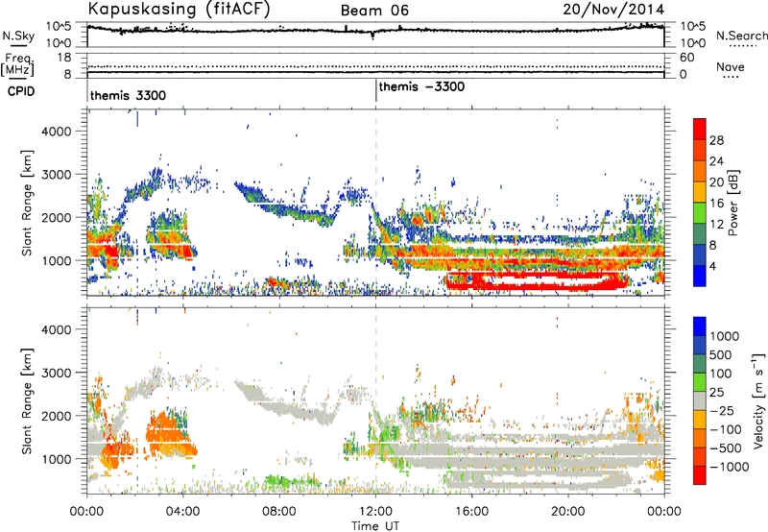768x532 pixels.
Task: Click the right '10^0' noise axis tick
Action: click(x=692, y=43)
